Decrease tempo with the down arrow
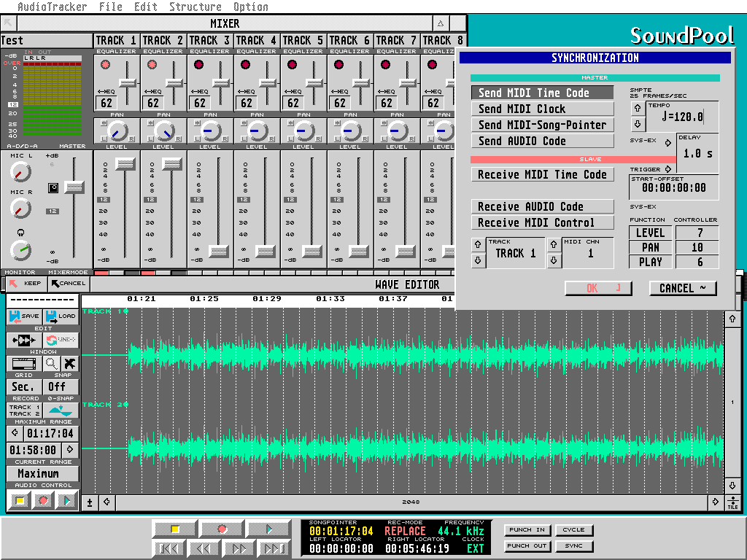The height and width of the screenshot is (560, 747). click(638, 124)
